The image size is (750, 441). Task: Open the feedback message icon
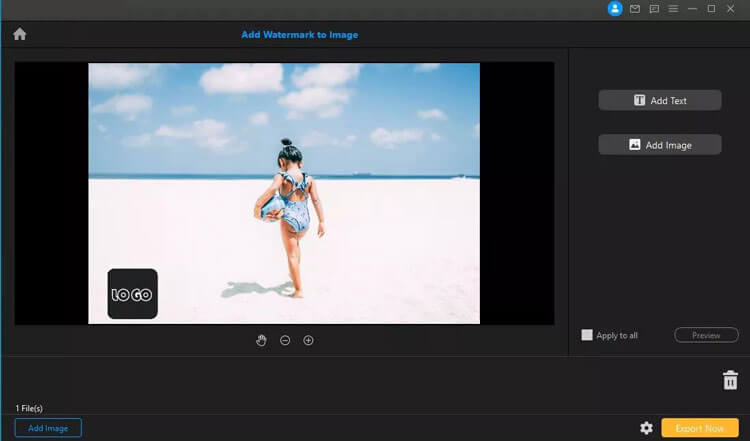654,9
